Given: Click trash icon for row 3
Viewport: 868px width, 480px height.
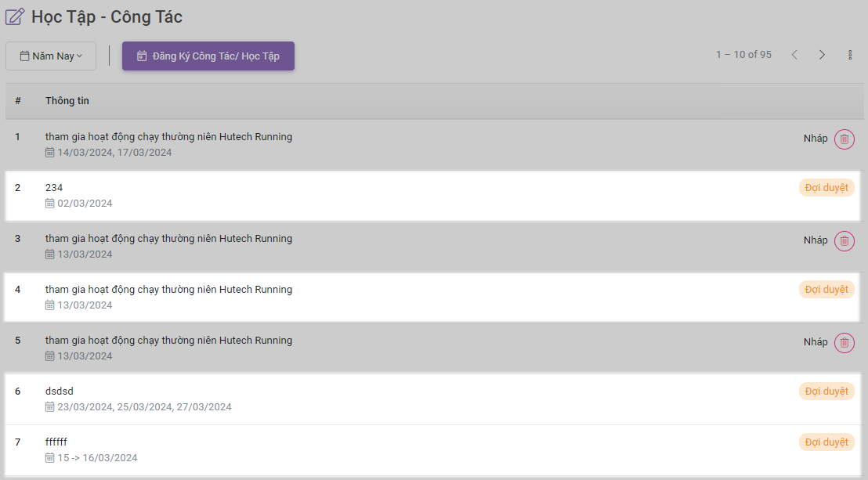Looking at the screenshot, I should pos(844,241).
